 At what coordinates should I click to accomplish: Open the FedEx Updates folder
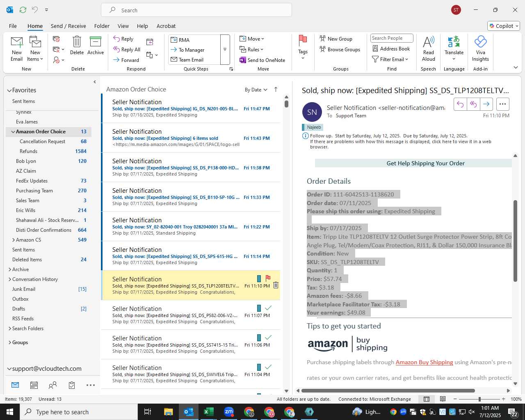[x=48, y=181]
